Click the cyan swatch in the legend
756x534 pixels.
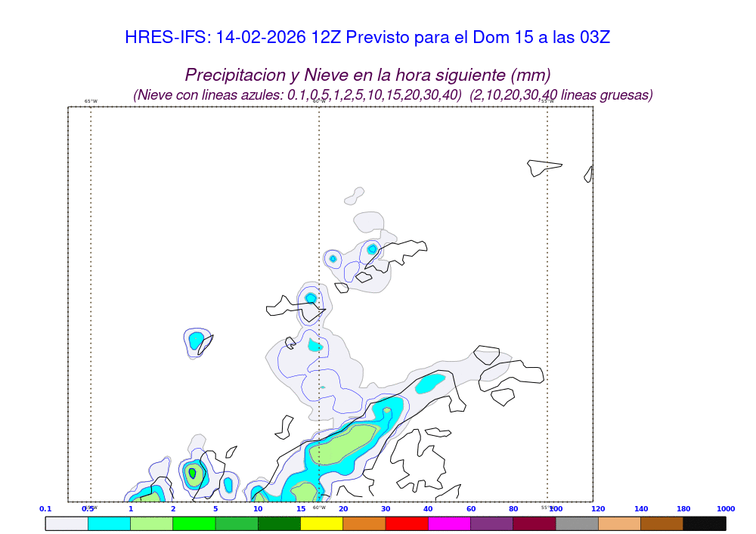pyautogui.click(x=110, y=523)
